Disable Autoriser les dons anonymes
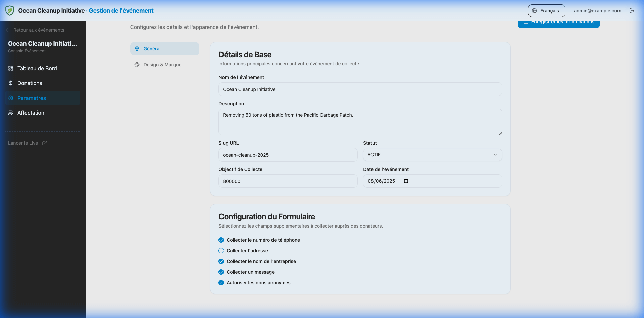 [x=221, y=283]
